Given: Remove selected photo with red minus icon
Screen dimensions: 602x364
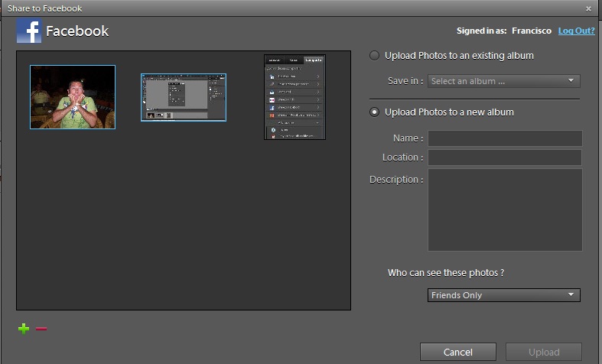Looking at the screenshot, I should click(x=41, y=329).
